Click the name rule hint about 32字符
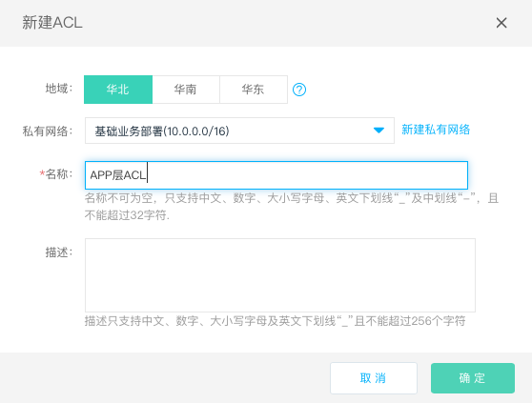The height and width of the screenshot is (403, 532). point(291,206)
